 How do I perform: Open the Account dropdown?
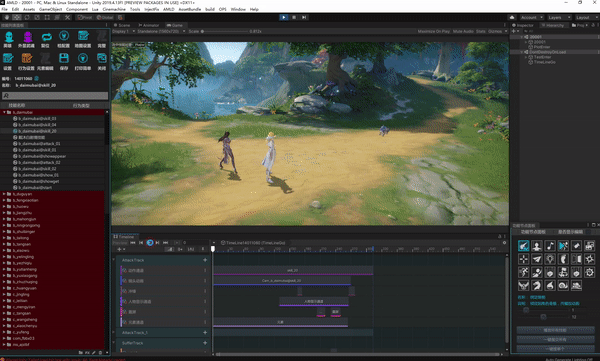[x=531, y=17]
